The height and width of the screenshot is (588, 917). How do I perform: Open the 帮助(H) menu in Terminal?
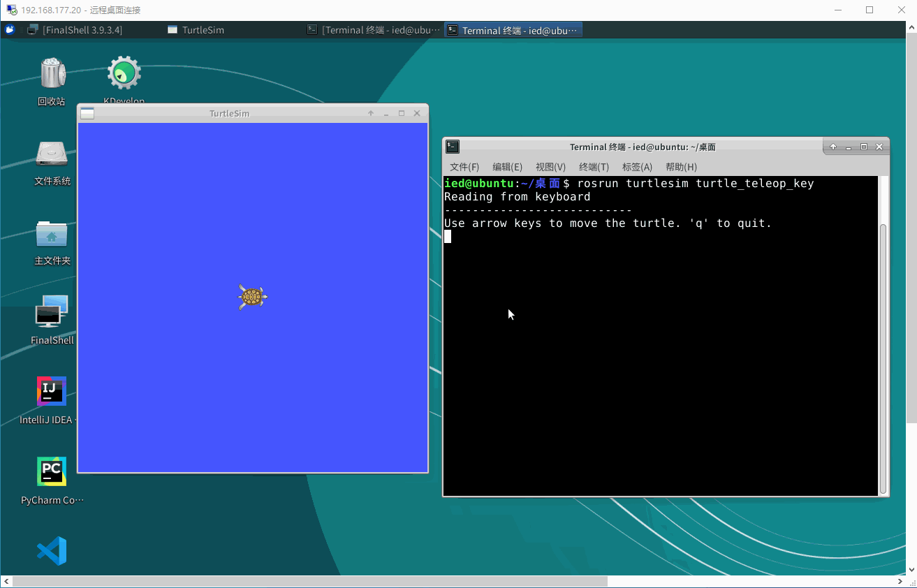click(681, 167)
